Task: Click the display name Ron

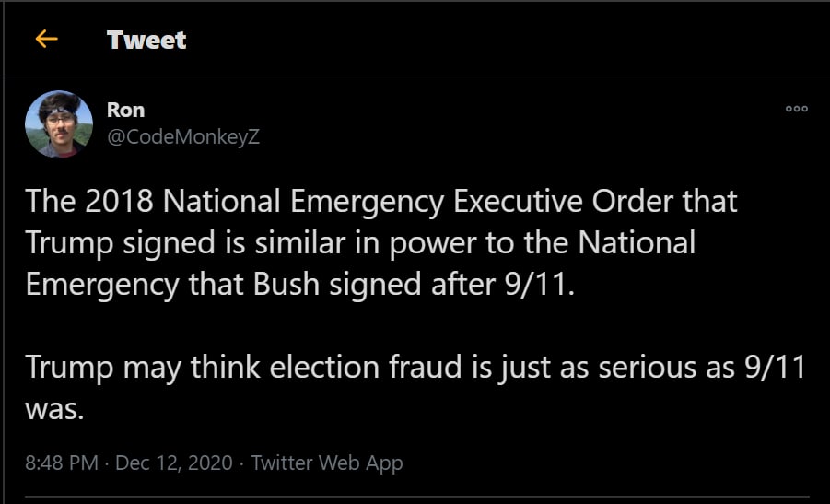Action: (125, 110)
